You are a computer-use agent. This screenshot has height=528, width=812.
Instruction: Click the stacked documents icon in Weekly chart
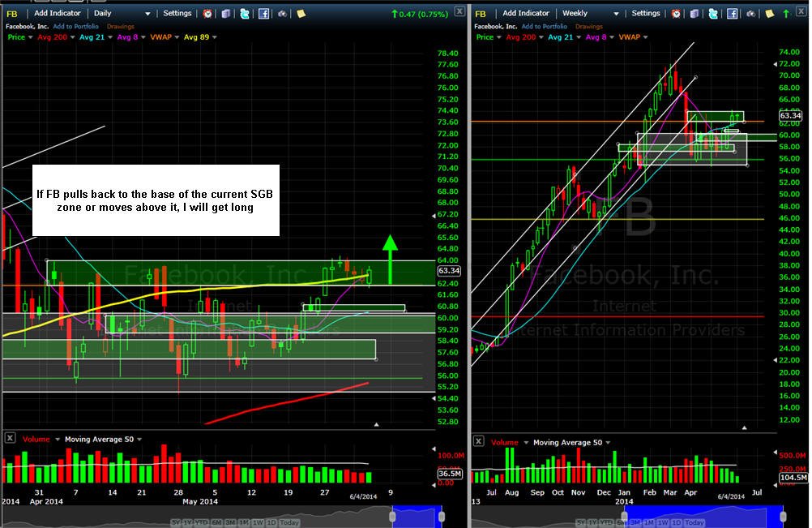694,14
